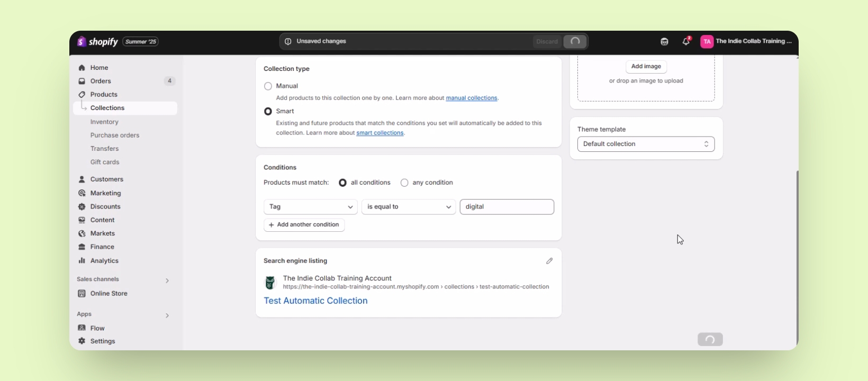868x381 pixels.
Task: Click the Shopify logo in the top bar
Action: (97, 42)
